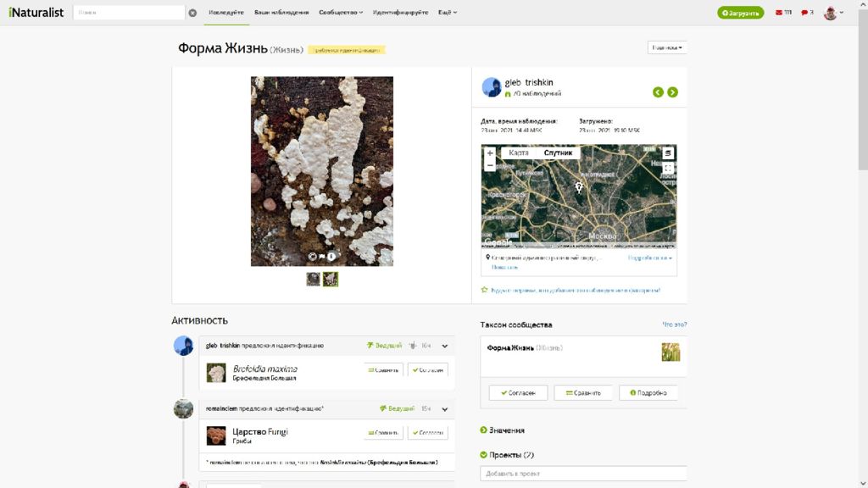Open romaincier avatar in activity feed
Screen dimensions: 868x488
[183, 409]
